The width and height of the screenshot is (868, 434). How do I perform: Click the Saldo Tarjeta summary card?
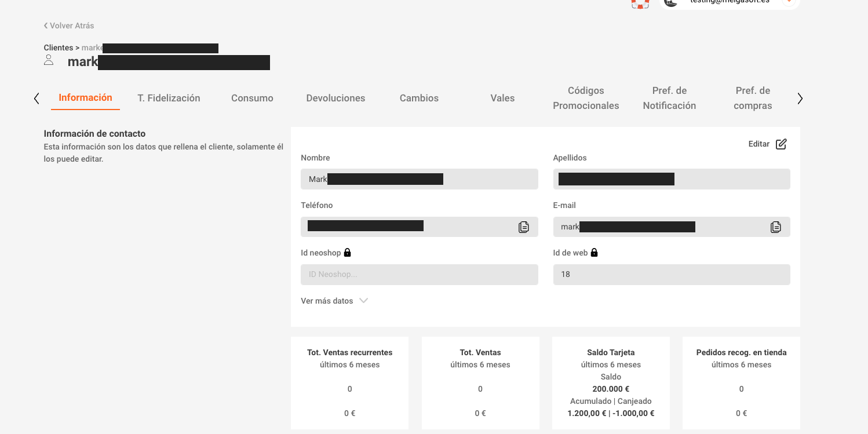(x=611, y=382)
